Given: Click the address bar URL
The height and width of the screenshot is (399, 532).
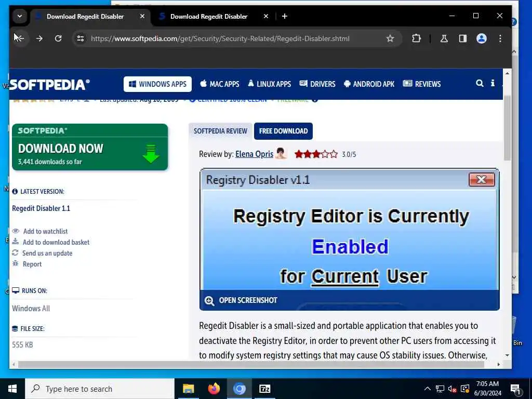Looking at the screenshot, I should pos(220,38).
